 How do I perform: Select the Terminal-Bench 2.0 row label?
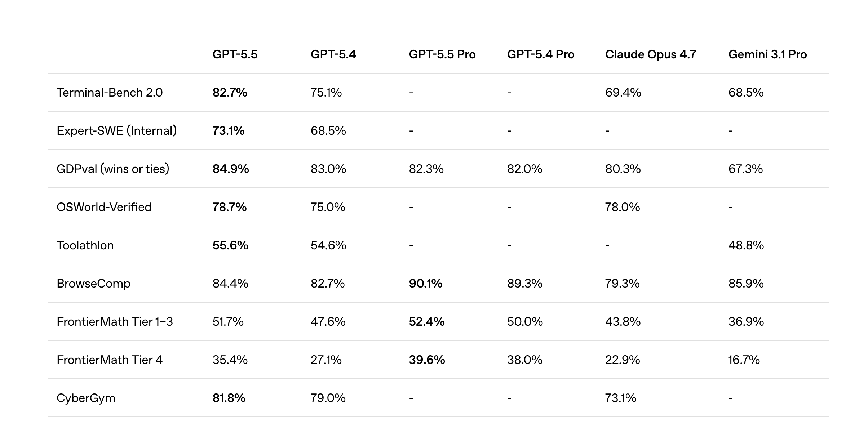tap(110, 93)
